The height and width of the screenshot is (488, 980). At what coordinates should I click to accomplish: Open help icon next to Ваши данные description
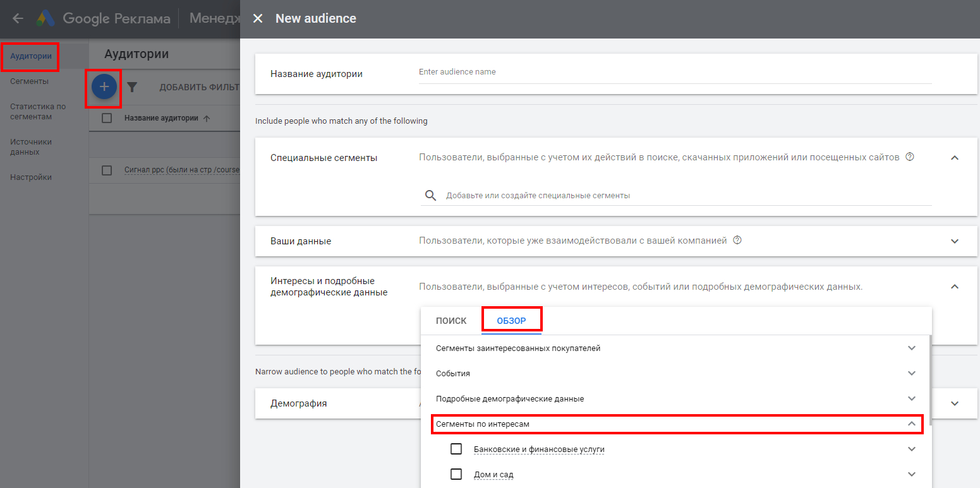[737, 241]
